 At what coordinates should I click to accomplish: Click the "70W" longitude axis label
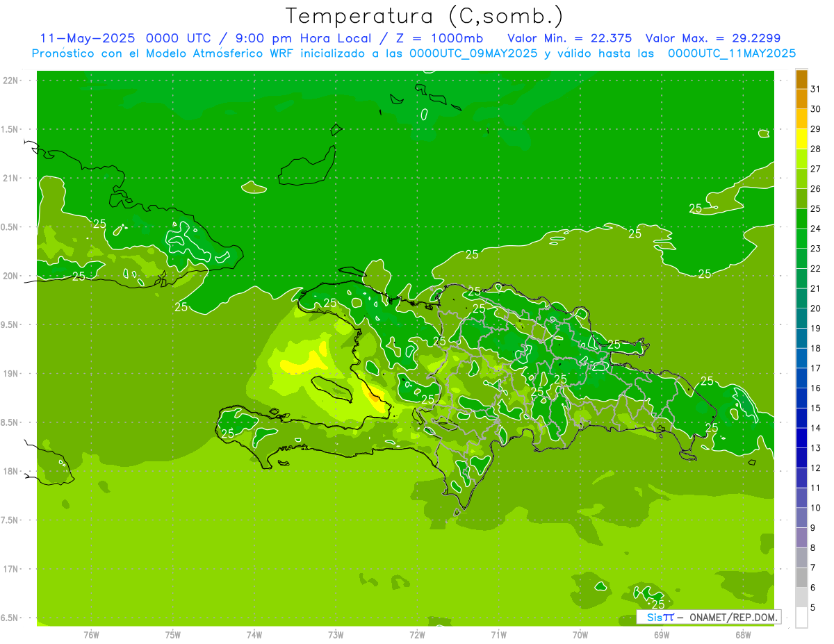click(580, 634)
